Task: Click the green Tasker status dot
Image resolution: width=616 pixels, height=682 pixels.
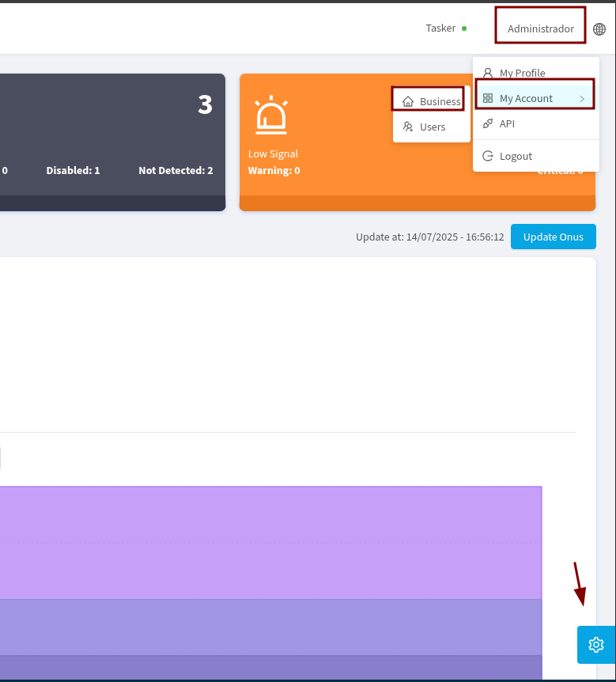Action: coord(464,28)
